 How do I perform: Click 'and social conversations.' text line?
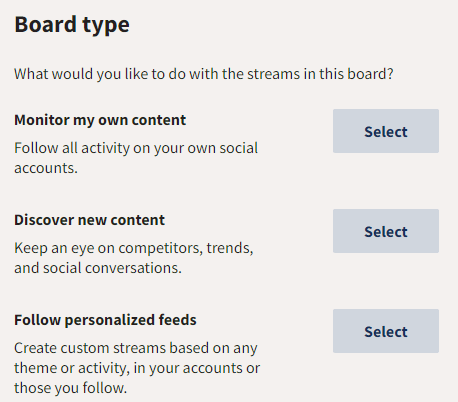pyautogui.click(x=98, y=268)
